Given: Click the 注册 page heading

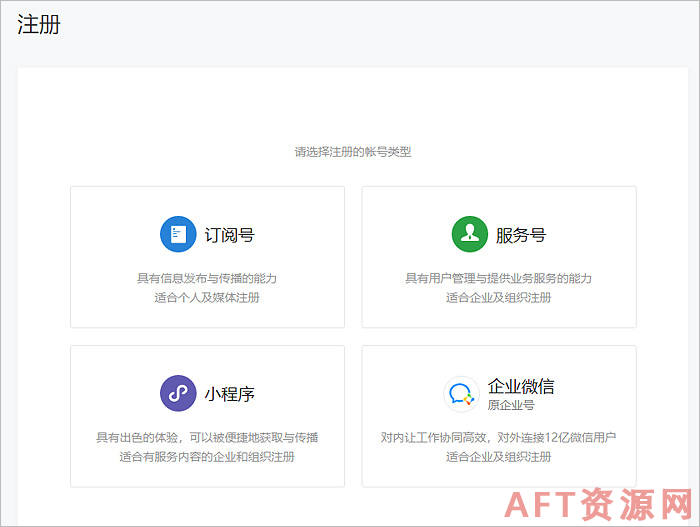Looking at the screenshot, I should coord(38,25).
